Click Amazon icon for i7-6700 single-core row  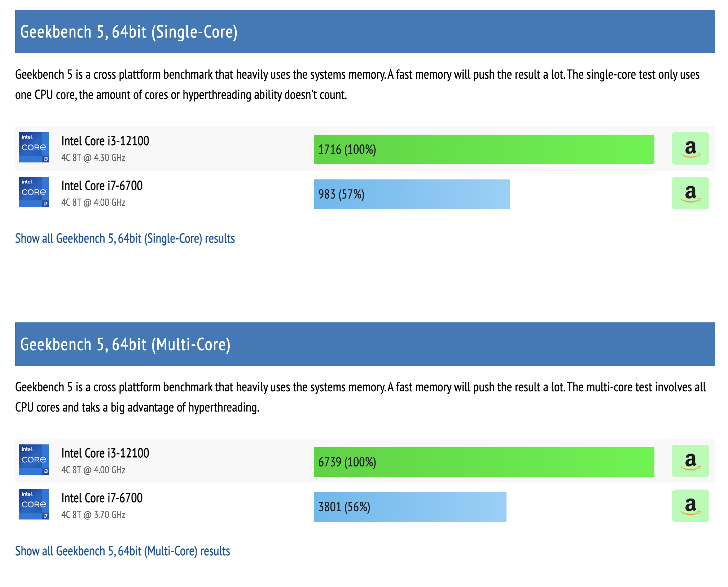tap(690, 193)
